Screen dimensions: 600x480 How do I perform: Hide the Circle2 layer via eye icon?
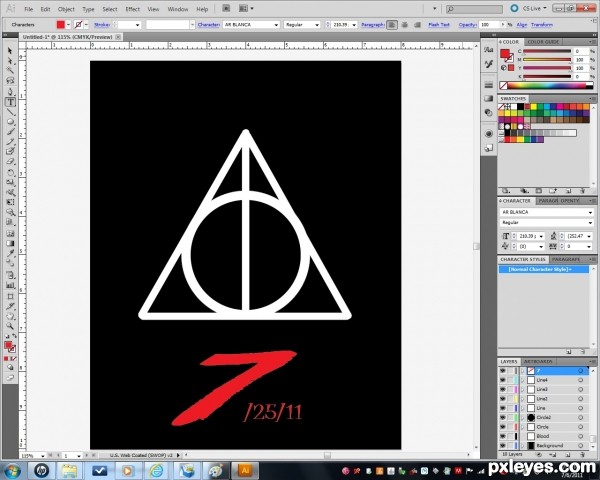tap(502, 417)
